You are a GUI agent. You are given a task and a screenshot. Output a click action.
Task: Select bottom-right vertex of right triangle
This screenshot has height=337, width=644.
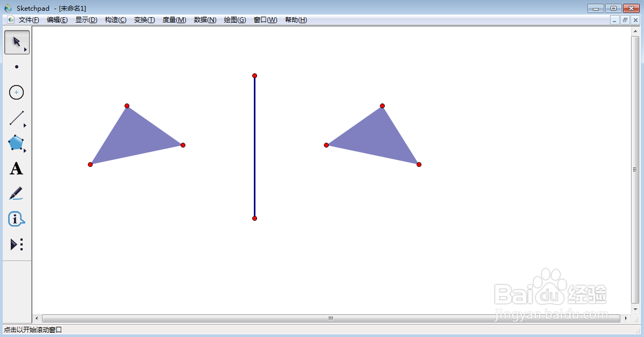[x=419, y=165]
